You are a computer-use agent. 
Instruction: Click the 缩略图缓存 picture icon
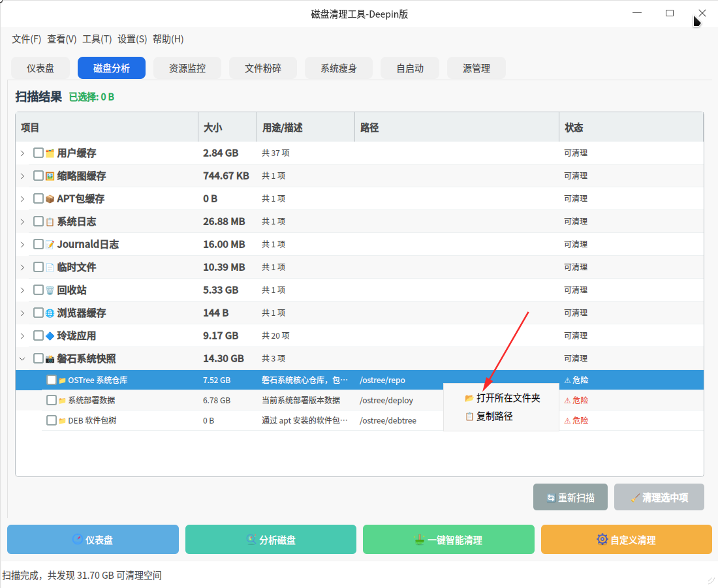coord(50,176)
